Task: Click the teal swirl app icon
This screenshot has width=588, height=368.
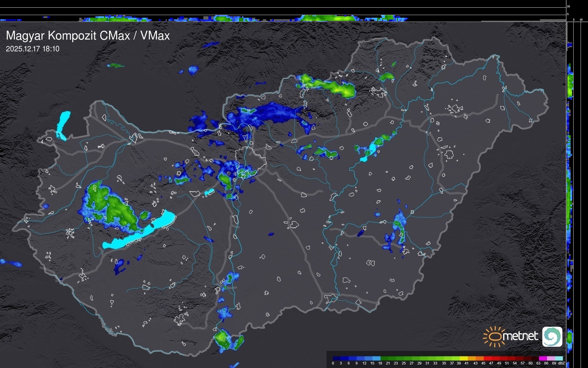Action: click(552, 336)
